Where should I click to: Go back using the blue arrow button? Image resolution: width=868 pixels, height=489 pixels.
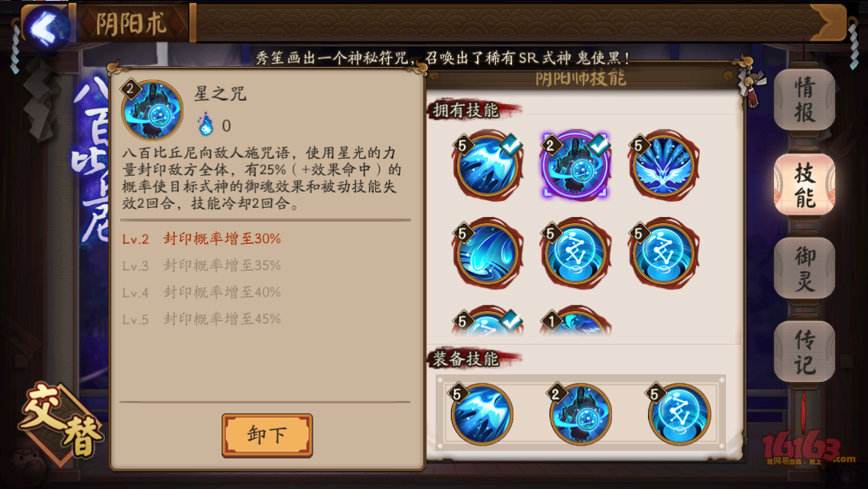45,26
